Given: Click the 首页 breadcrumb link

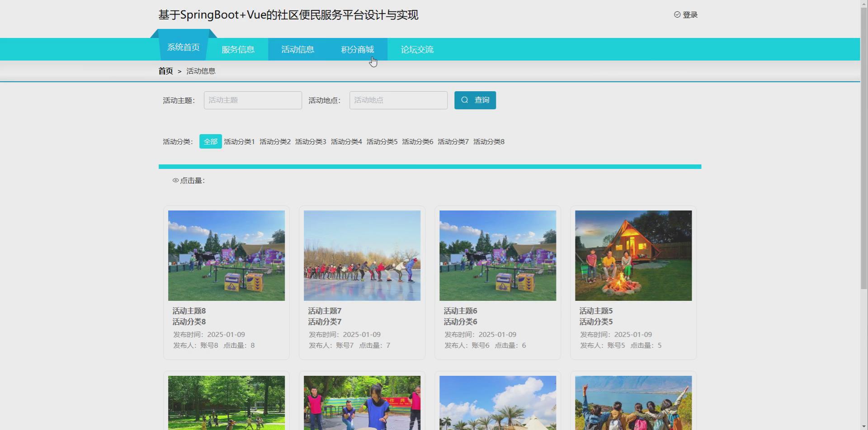Looking at the screenshot, I should point(165,71).
